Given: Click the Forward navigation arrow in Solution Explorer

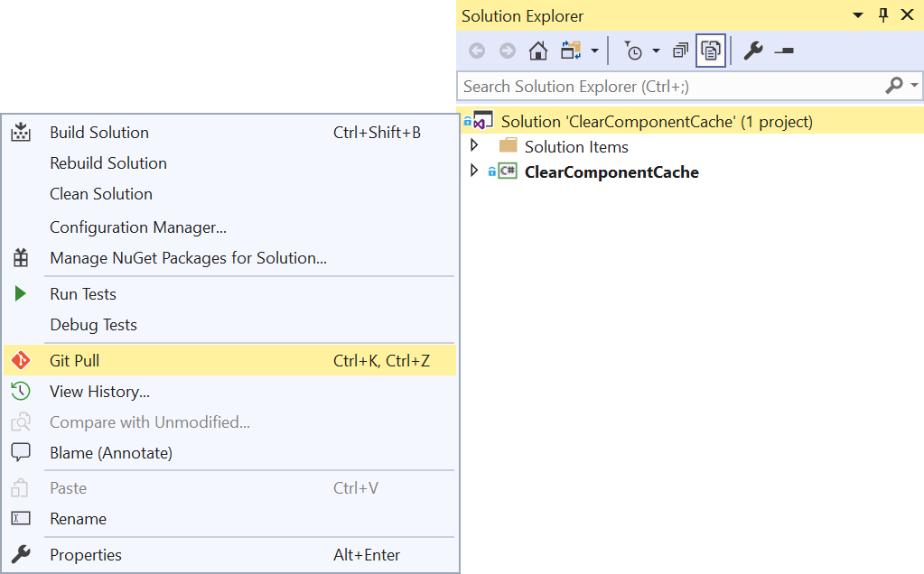Looking at the screenshot, I should 508,51.
